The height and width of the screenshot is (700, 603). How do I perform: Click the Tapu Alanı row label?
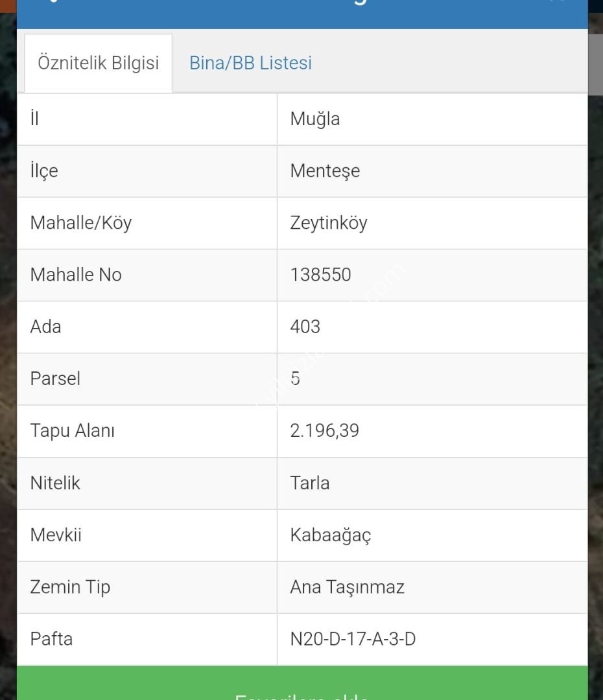tap(73, 431)
